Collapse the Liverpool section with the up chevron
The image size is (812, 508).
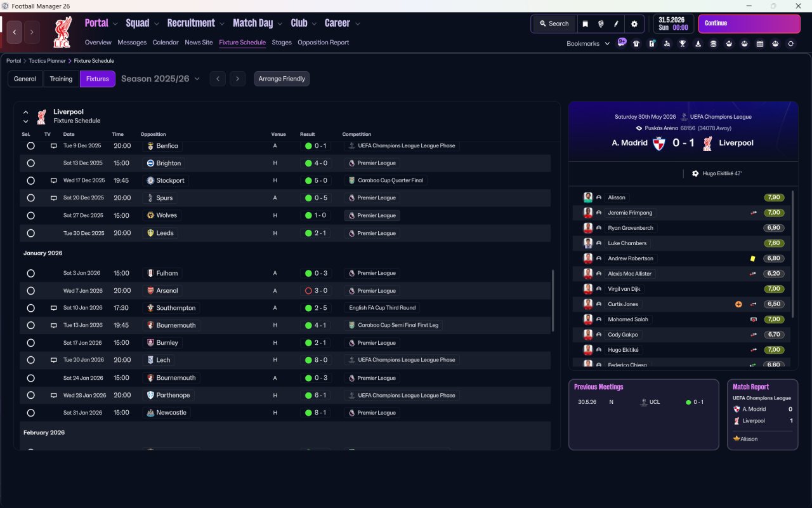click(x=26, y=112)
